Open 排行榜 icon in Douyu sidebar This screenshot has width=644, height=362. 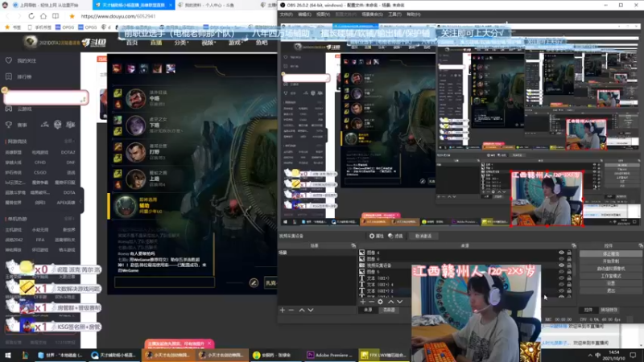[9, 76]
